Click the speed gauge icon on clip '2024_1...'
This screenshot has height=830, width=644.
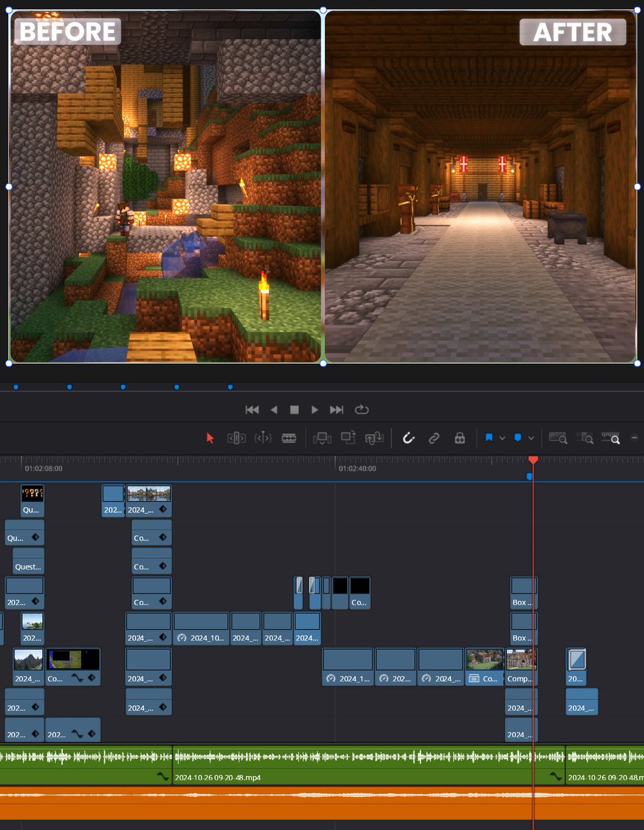point(331,679)
